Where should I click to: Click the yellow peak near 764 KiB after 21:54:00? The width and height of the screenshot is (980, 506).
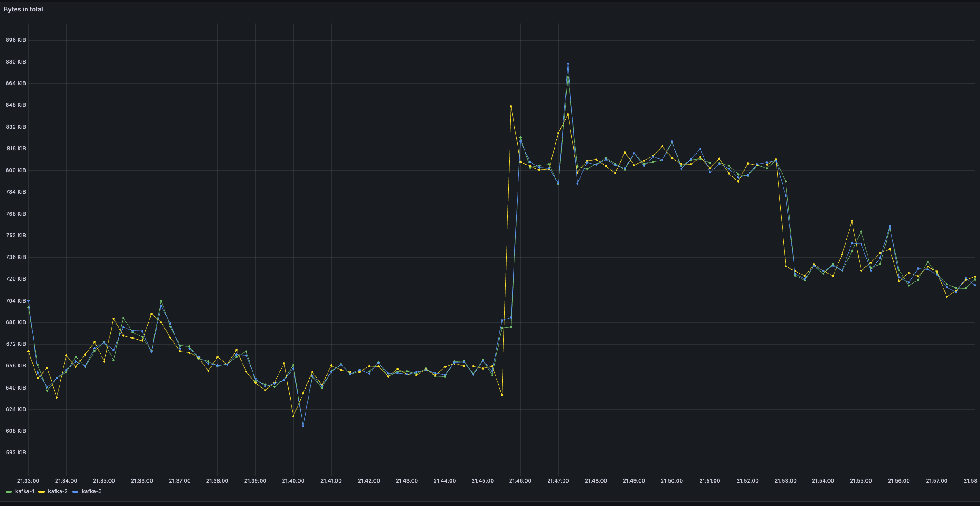[x=852, y=221]
